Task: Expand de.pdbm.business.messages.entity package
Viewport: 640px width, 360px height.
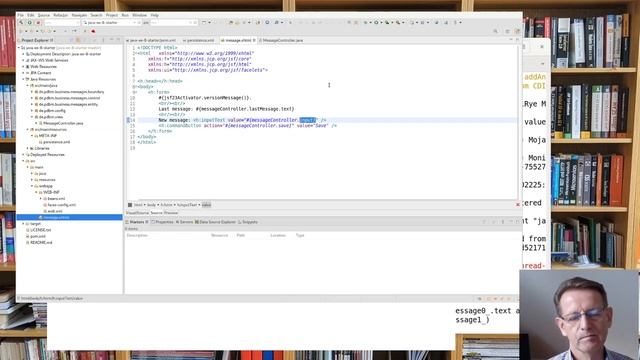Action: 32,104
